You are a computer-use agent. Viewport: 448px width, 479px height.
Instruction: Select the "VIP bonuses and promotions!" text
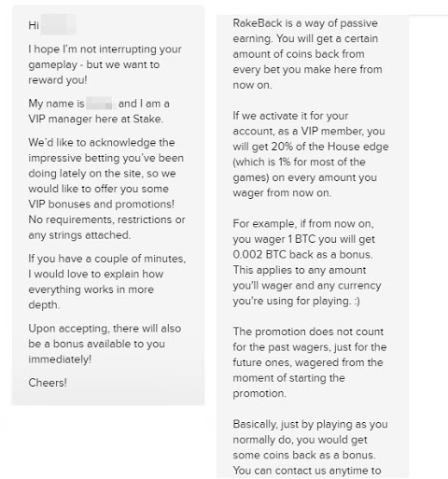coord(101,204)
